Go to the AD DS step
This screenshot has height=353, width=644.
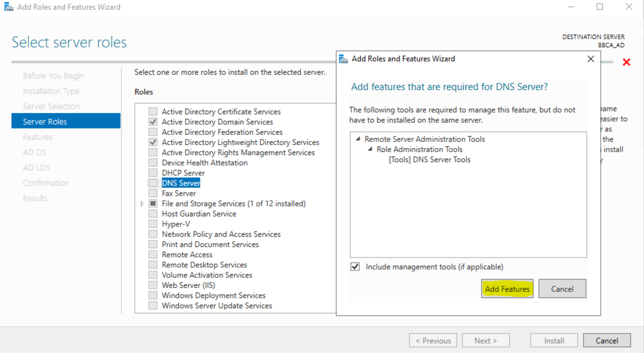pos(35,152)
